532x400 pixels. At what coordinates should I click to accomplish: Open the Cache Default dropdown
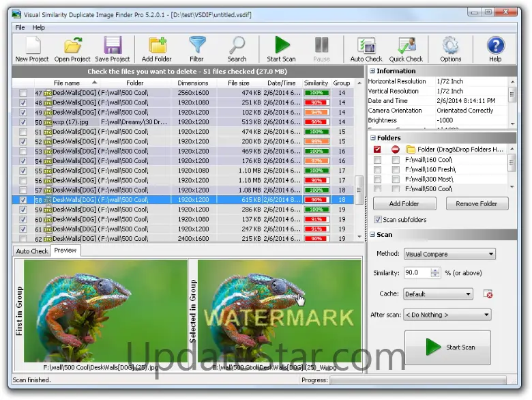[x=438, y=294]
